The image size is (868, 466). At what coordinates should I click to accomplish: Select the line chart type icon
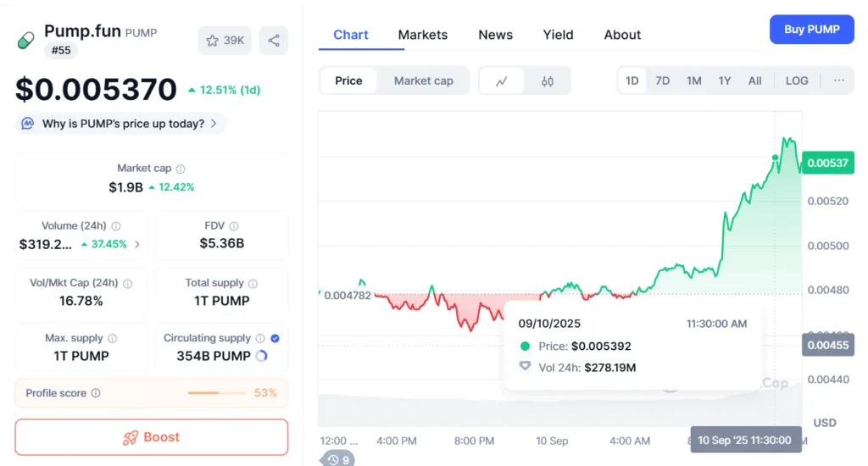pos(502,80)
